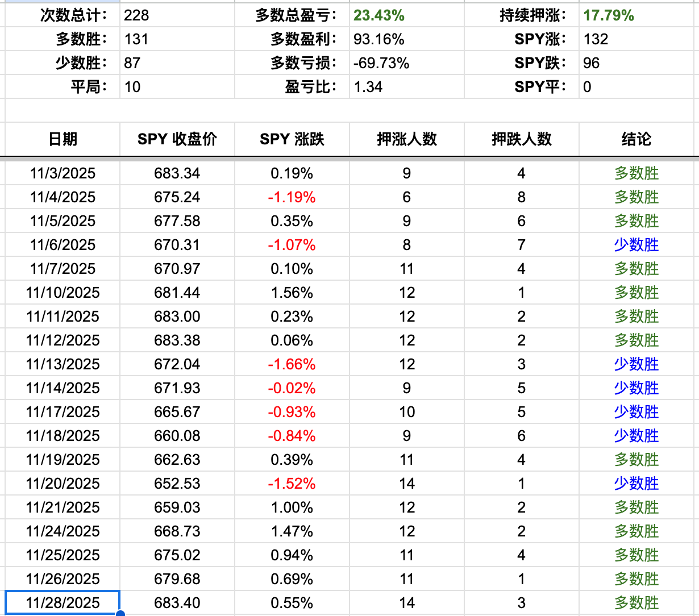Screen dimensions: 699x616
Task: Select the date cell 11/28/2025
Action: point(61,603)
